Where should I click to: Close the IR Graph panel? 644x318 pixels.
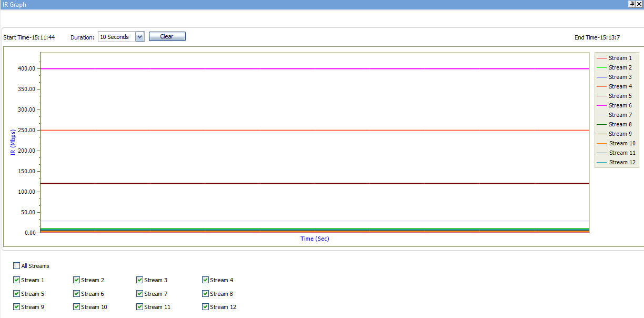(639, 4)
